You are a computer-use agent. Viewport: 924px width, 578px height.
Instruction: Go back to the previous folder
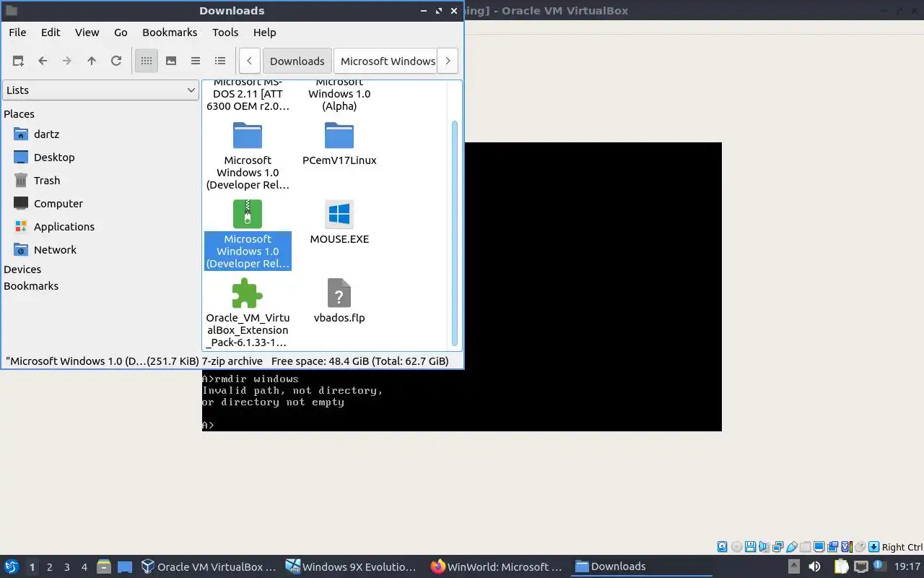coord(43,61)
